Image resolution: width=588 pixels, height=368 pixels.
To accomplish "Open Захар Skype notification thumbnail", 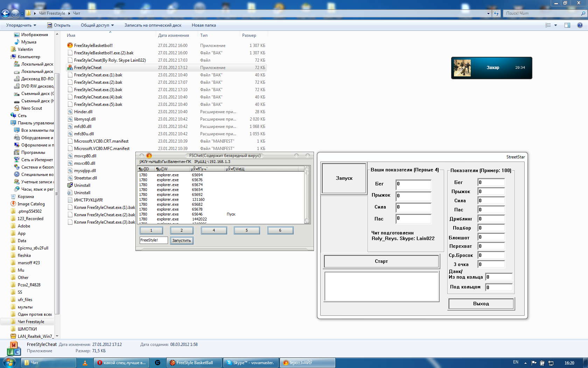I will [462, 68].
